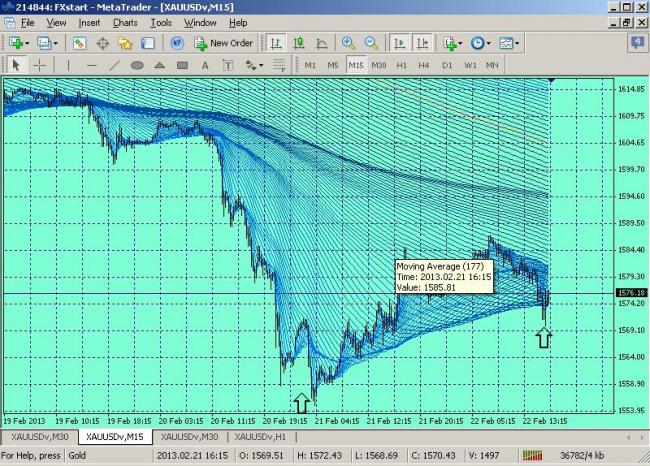Select the crosshair tool

click(40, 65)
